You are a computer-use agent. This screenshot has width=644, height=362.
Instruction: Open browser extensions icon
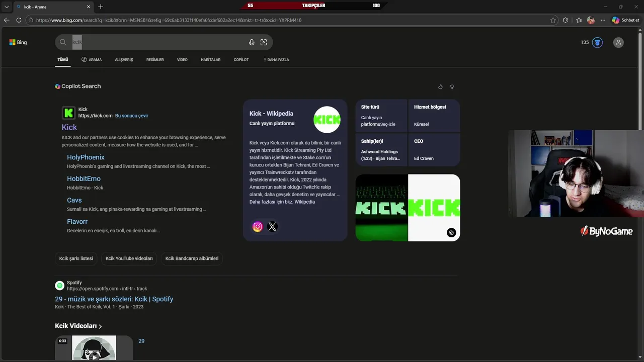coord(566,20)
